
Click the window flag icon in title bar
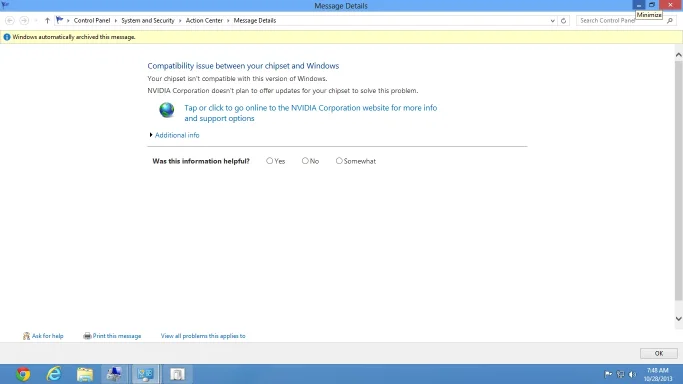5,5
